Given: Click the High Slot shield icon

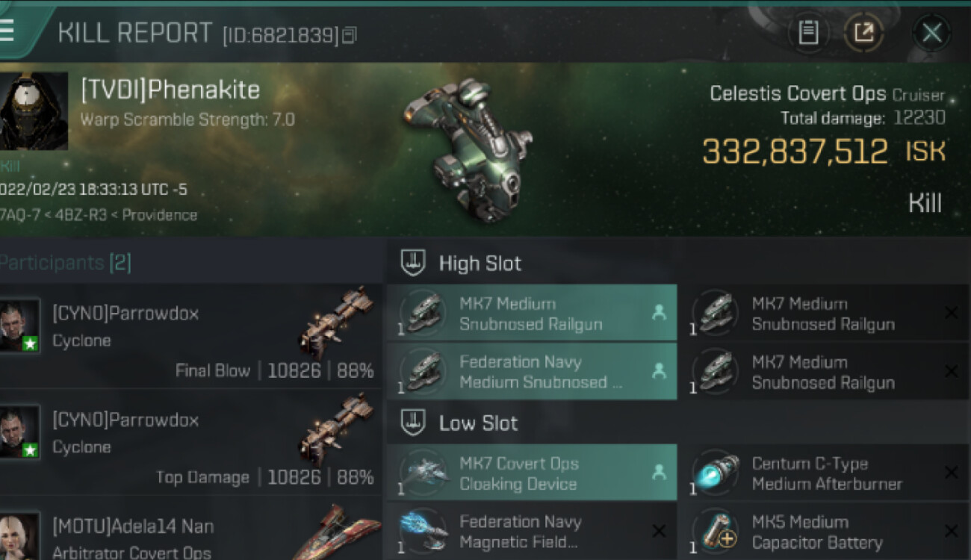Looking at the screenshot, I should (x=413, y=263).
